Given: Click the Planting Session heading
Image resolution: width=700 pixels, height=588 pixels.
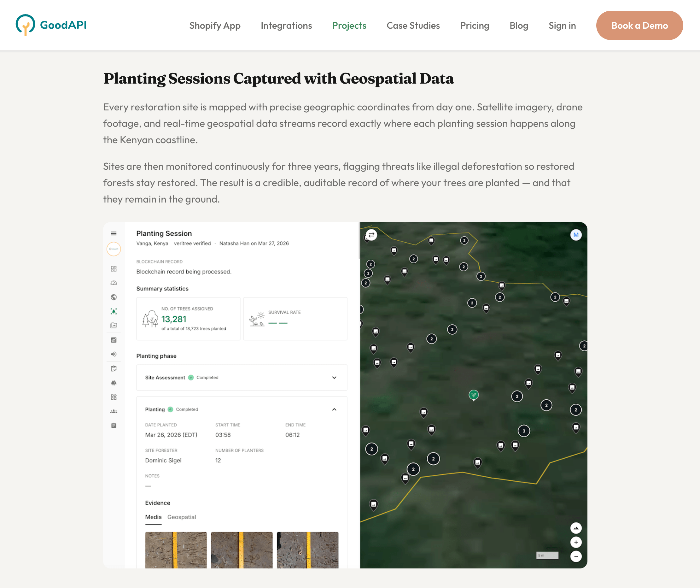Looking at the screenshot, I should 164,233.
